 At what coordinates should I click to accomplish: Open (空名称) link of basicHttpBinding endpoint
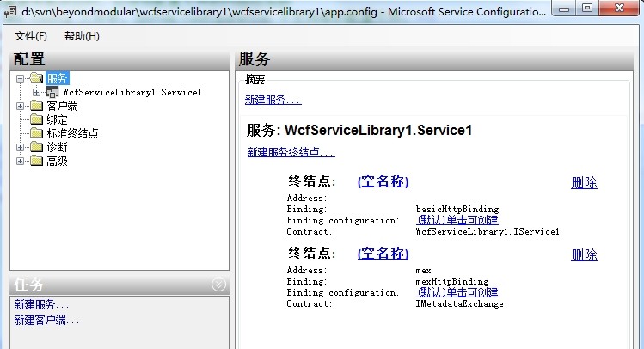(x=383, y=181)
